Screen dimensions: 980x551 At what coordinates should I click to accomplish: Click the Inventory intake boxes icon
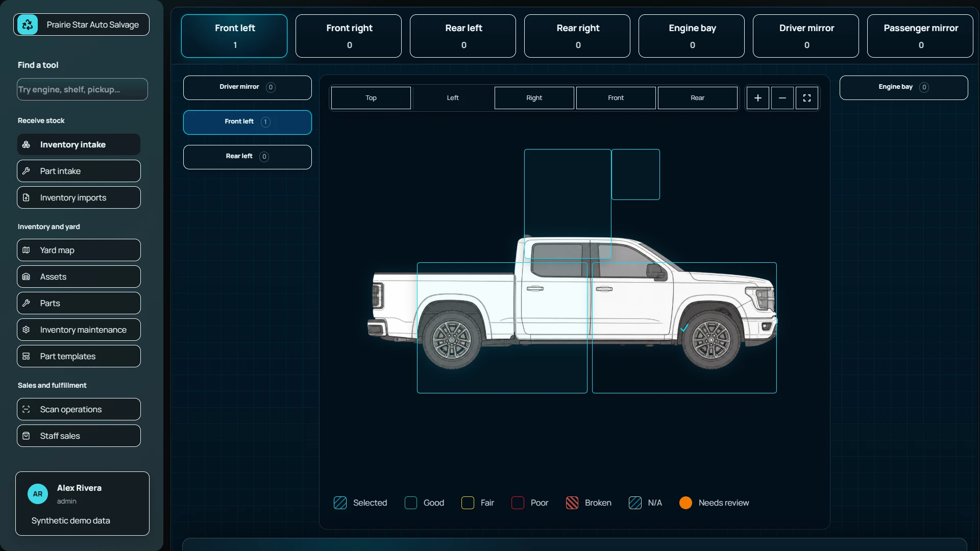point(26,145)
